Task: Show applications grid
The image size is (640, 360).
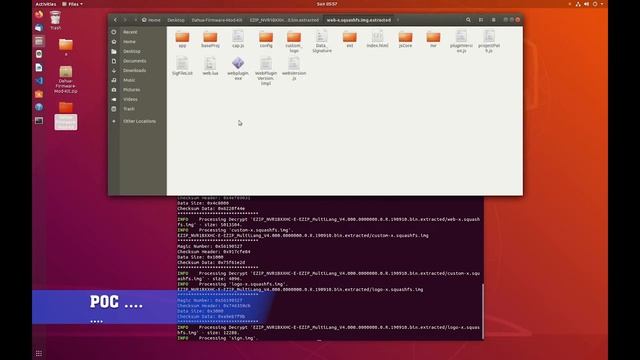Action: coord(39,353)
